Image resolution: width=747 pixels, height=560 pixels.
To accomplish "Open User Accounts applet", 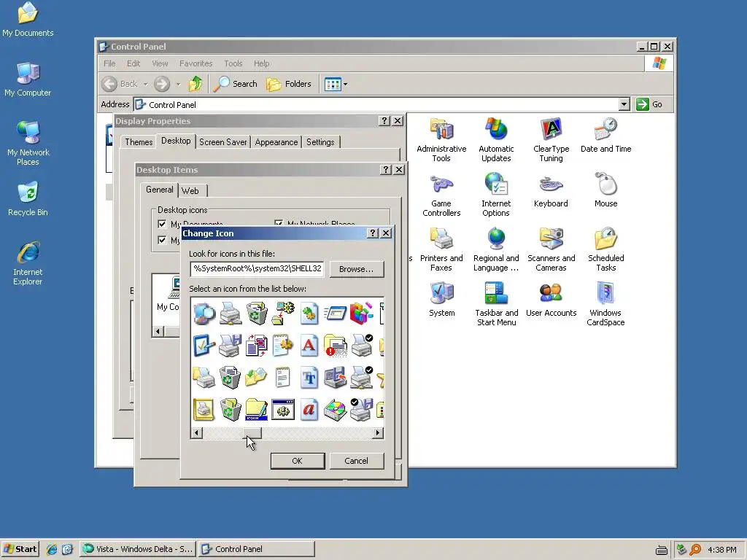I will tap(551, 300).
